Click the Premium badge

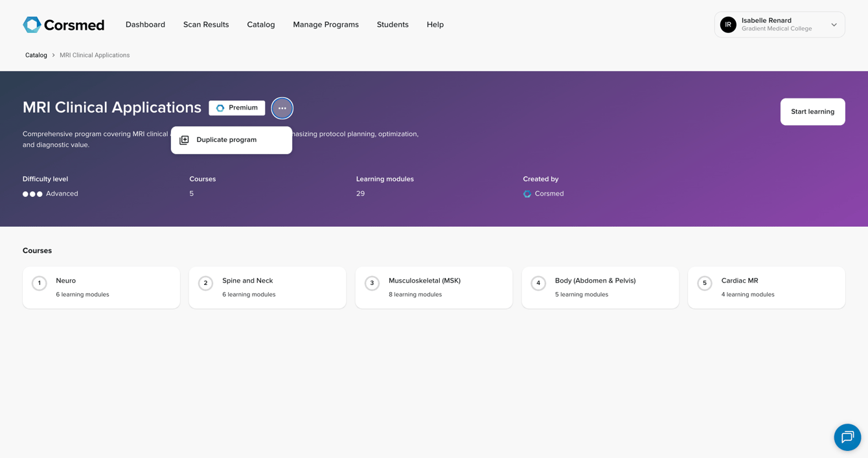pyautogui.click(x=237, y=108)
